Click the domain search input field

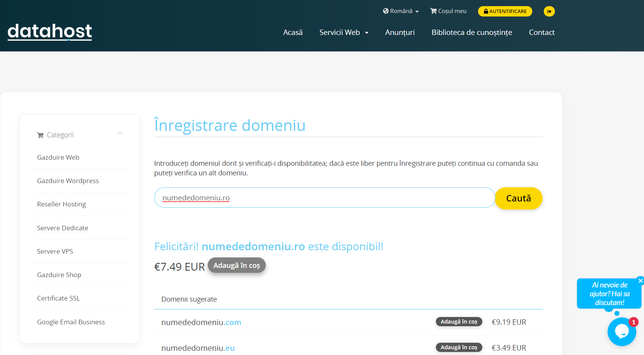point(324,198)
